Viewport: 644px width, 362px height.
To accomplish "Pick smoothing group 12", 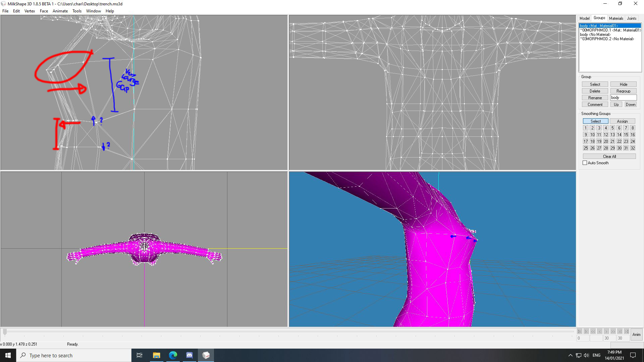I will (606, 135).
